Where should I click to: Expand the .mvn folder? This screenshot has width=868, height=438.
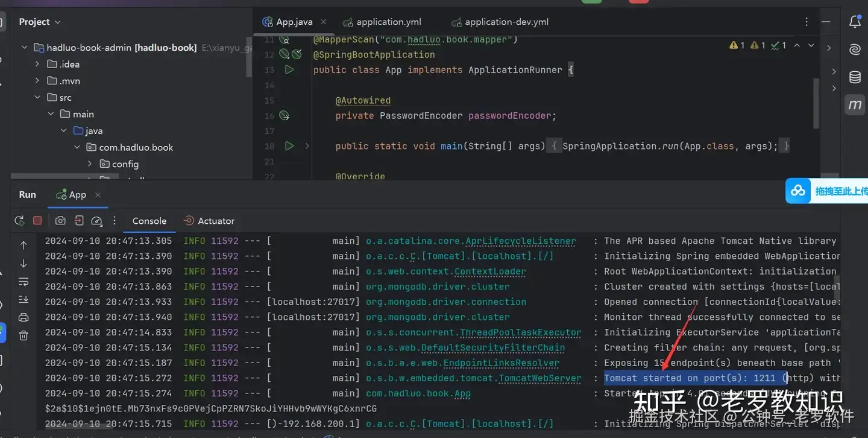pos(37,81)
